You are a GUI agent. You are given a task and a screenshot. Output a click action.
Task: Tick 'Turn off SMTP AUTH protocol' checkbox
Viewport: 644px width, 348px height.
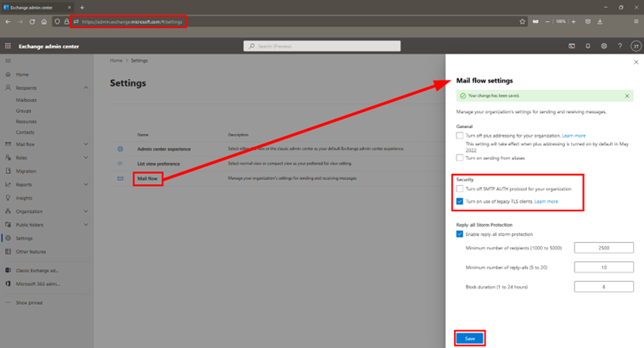[460, 188]
